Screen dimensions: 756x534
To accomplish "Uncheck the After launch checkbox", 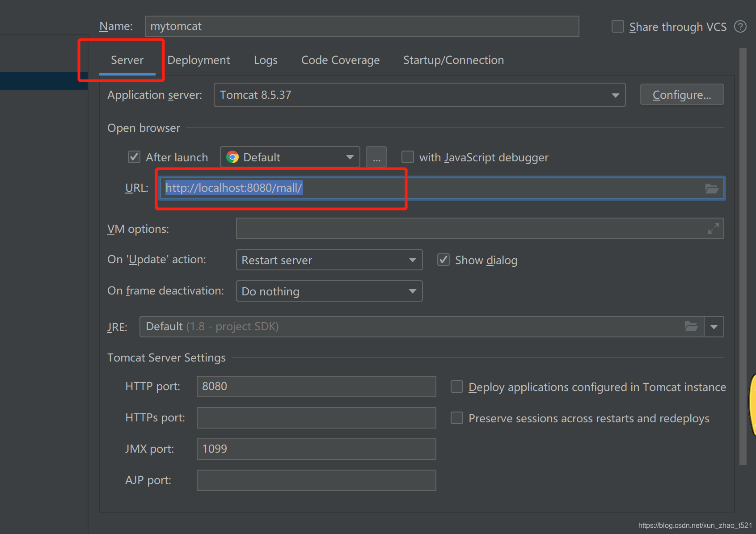I will pos(134,157).
